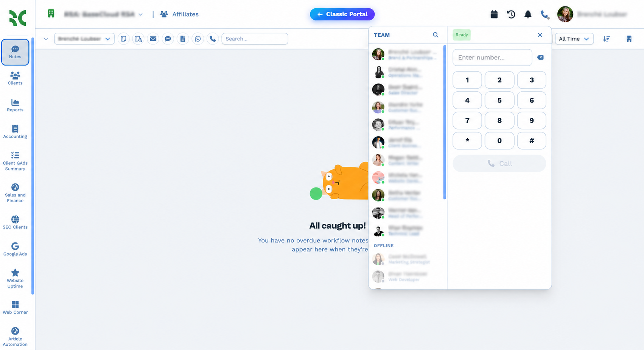Click the backspace icon beside number field
644x350 pixels.
(x=540, y=58)
